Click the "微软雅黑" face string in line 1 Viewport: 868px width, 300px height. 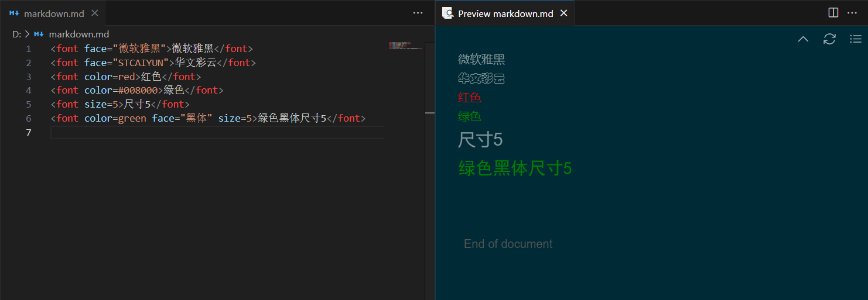tap(140, 49)
